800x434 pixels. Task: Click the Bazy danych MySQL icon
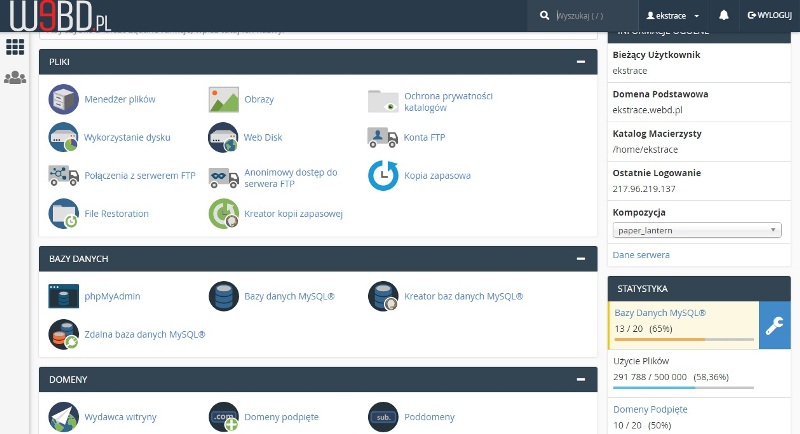[223, 296]
